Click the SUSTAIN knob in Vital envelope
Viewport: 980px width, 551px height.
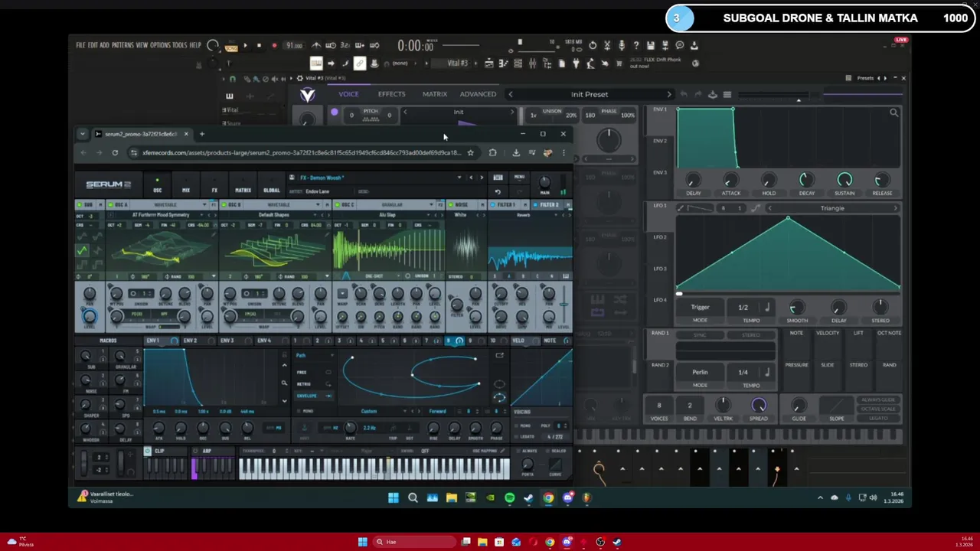point(844,180)
